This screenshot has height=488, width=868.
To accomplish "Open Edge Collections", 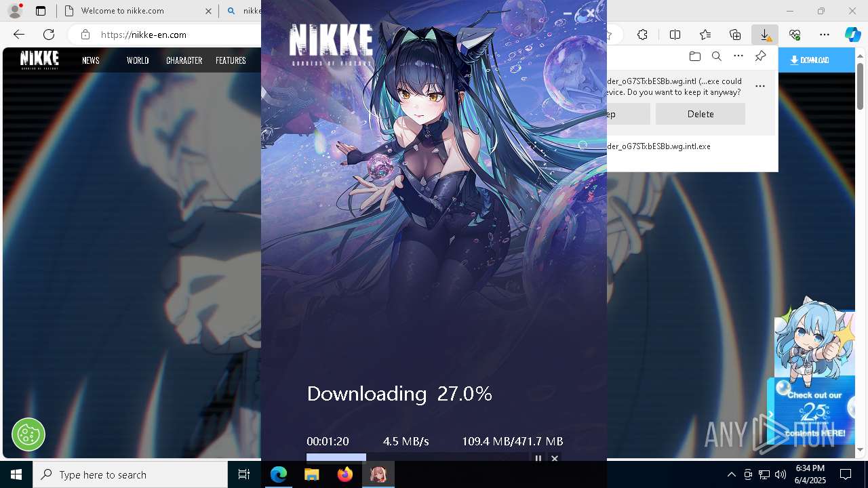I will coord(735,35).
